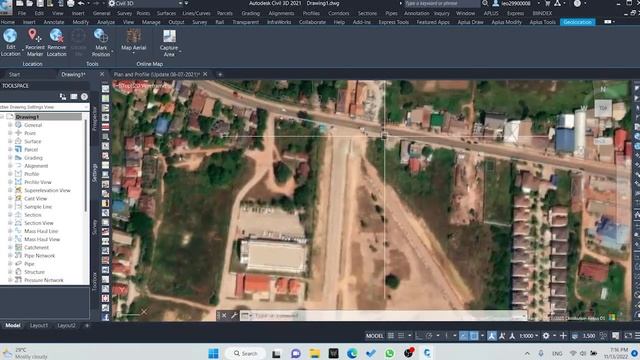Viewport: 640px width, 360px height.
Task: Toggle snap mode in status bar
Action: pyautogui.click(x=401, y=336)
